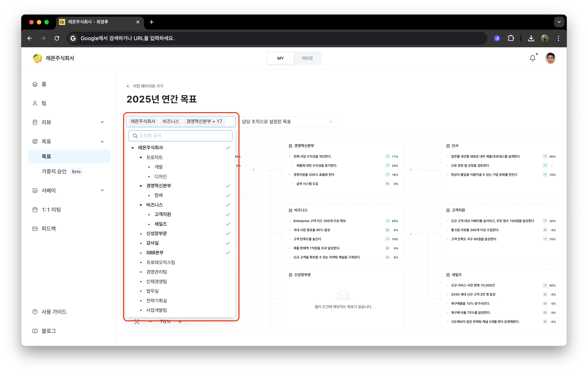Screen dimensions: 588x374
Task: Switch to the 어드민 tab
Action: [307, 58]
